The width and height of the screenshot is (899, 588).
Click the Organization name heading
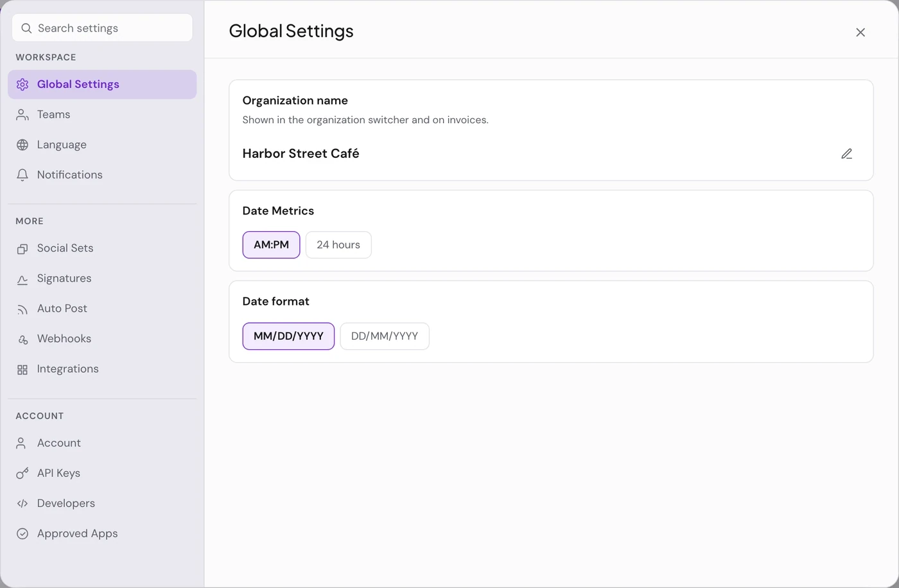click(x=295, y=100)
